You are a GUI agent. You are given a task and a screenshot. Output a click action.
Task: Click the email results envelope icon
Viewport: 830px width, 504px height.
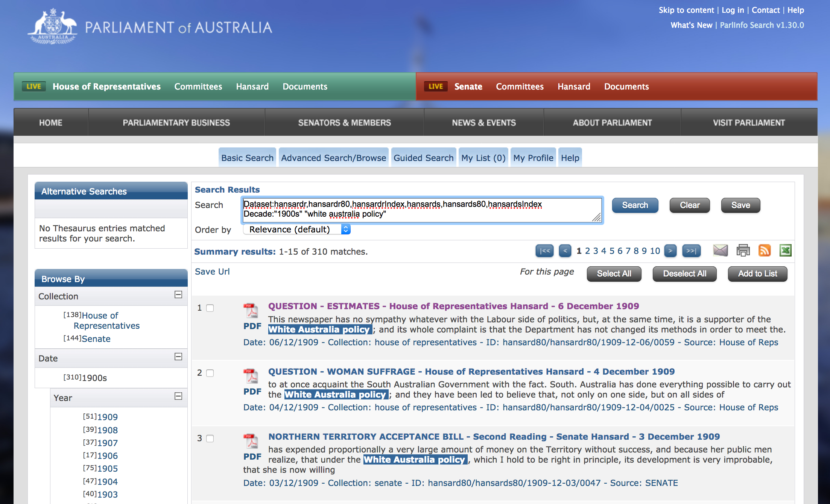(720, 250)
